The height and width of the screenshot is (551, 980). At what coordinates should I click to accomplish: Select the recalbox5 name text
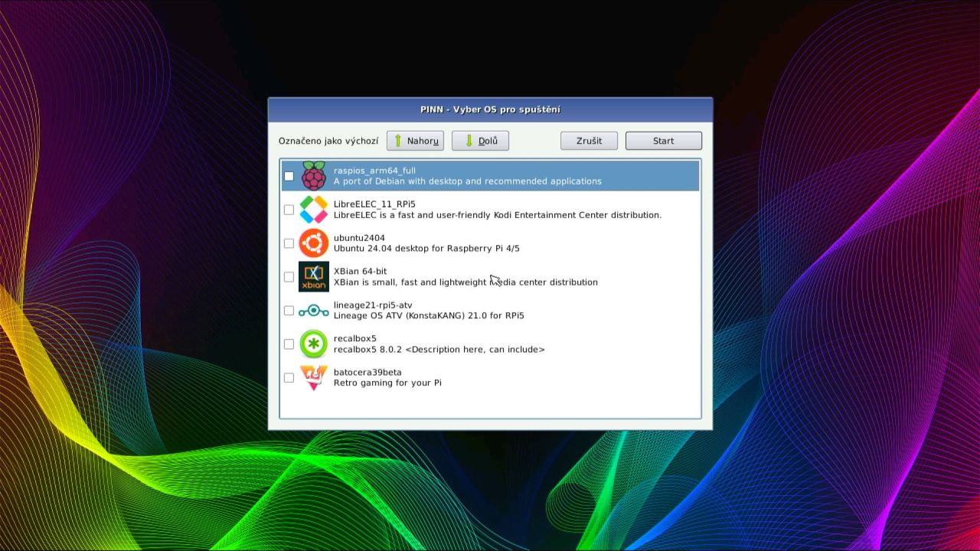point(354,339)
